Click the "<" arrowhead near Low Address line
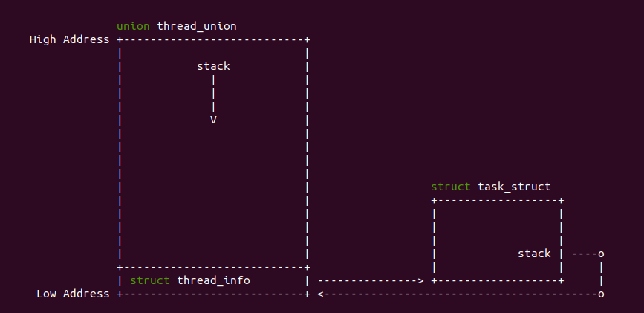The height and width of the screenshot is (313, 644). pos(320,294)
